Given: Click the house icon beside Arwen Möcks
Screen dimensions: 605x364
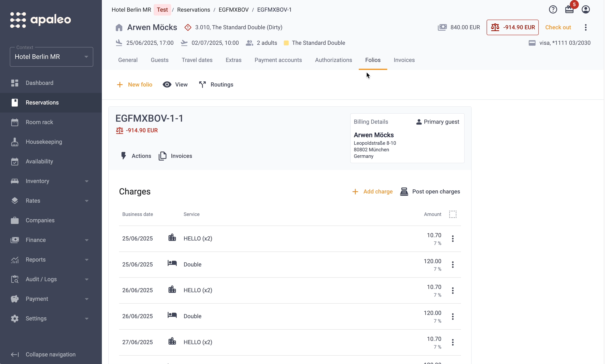Looking at the screenshot, I should coord(119,27).
